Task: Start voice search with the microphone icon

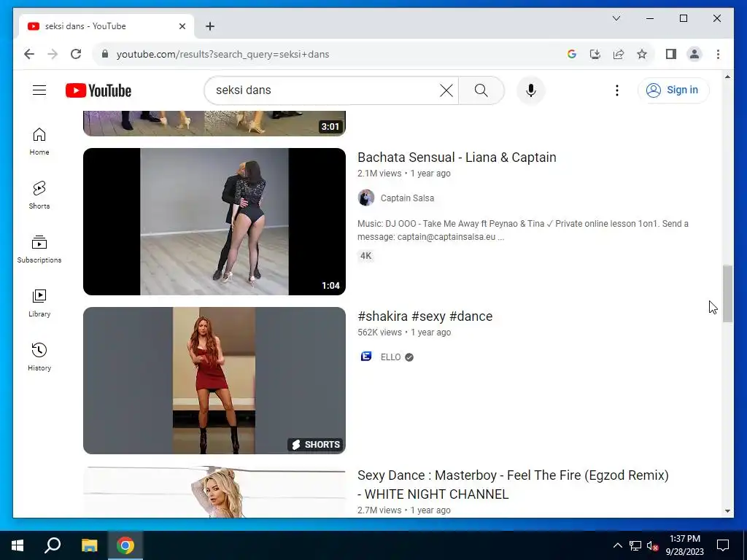Action: click(531, 90)
